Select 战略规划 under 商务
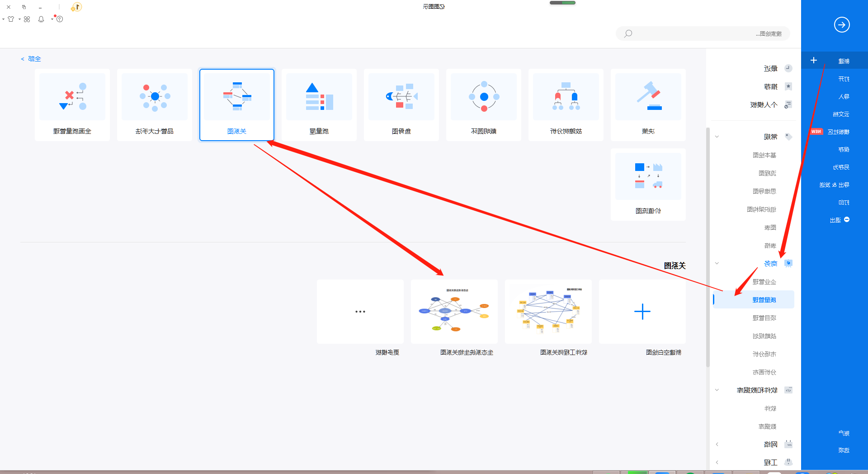Image resolution: width=868 pixels, height=474 pixels. coord(764,336)
